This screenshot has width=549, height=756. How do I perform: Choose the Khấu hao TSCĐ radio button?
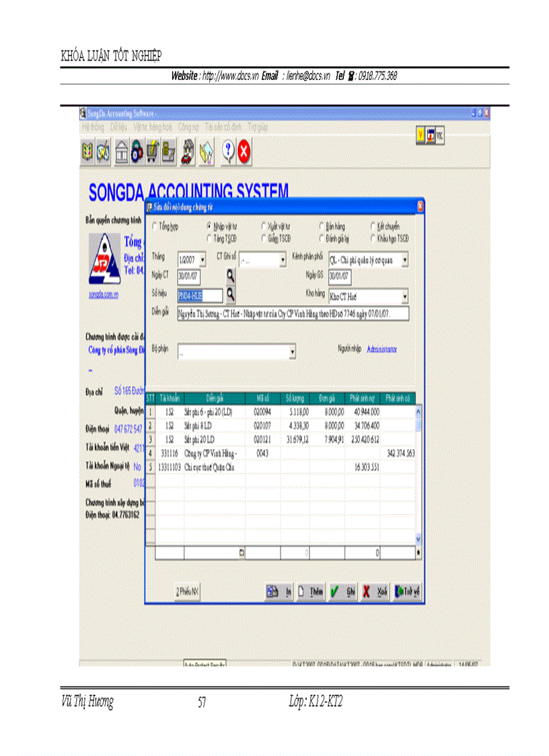373,238
